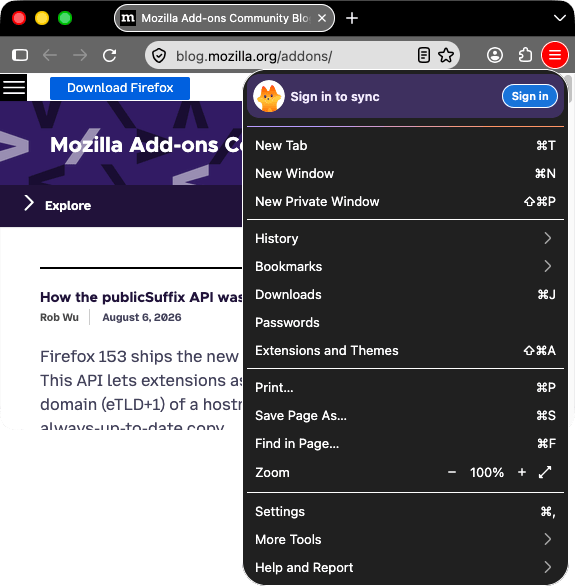The height and width of the screenshot is (586, 575).
Task: Bookmark this page with the star icon
Action: pyautogui.click(x=446, y=55)
